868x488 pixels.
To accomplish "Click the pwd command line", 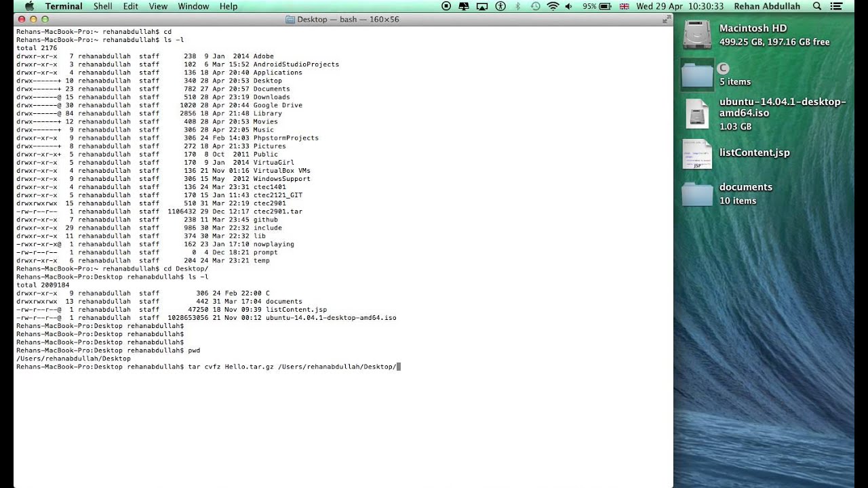I will click(x=108, y=350).
